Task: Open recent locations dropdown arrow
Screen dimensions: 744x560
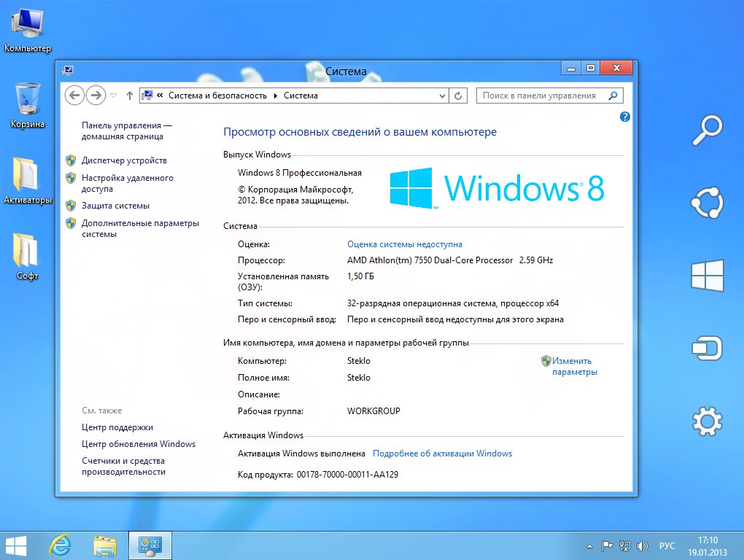Action: pos(113,96)
